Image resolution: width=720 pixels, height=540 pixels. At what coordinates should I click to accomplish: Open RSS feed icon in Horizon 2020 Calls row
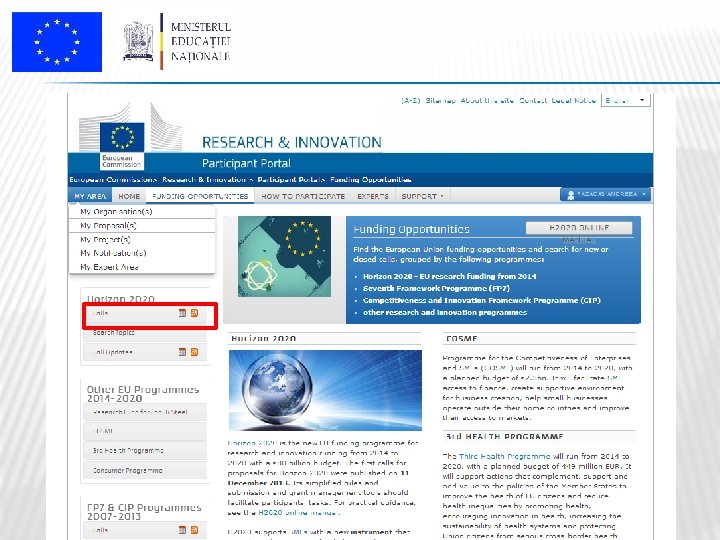tap(194, 313)
